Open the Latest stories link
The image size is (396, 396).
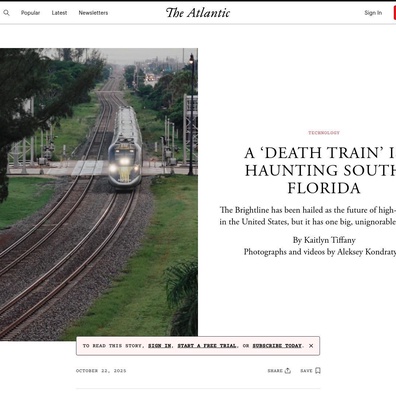(59, 13)
